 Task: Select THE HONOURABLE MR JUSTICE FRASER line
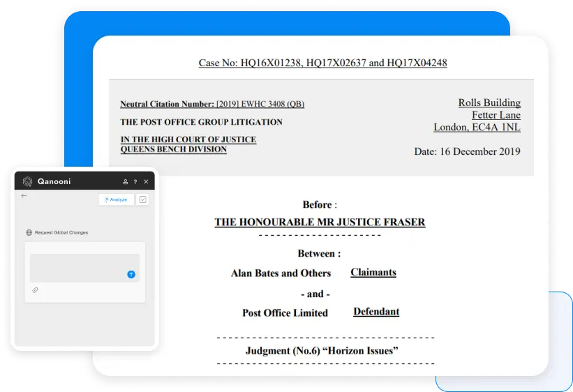pos(320,222)
